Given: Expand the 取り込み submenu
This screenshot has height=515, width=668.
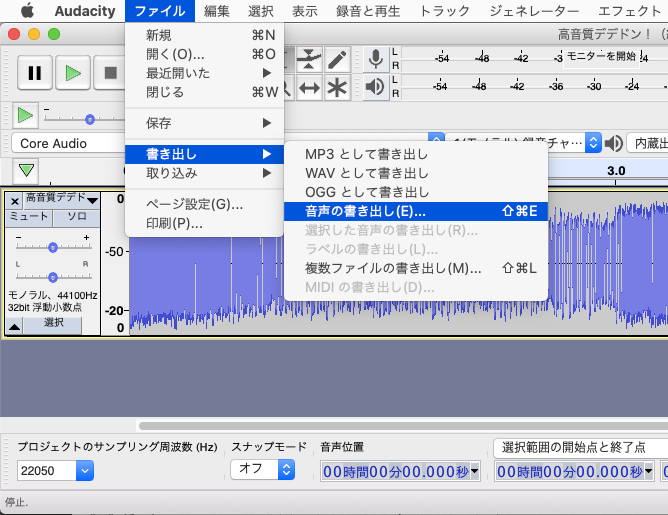Looking at the screenshot, I should (204, 173).
